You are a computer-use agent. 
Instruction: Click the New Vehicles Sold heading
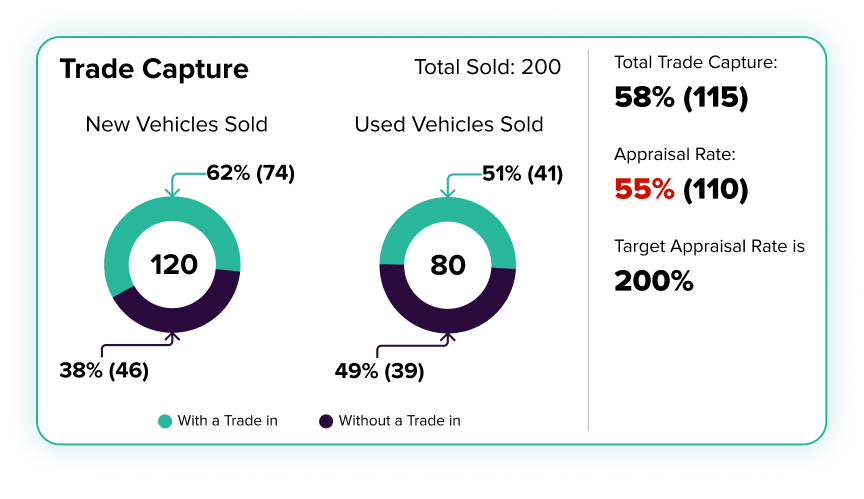coord(177,125)
